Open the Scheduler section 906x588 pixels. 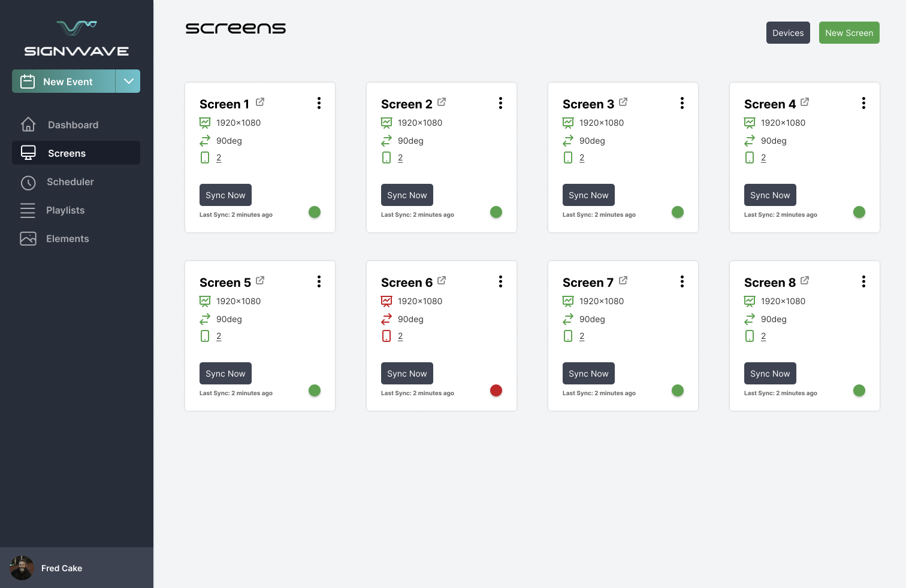[70, 182]
